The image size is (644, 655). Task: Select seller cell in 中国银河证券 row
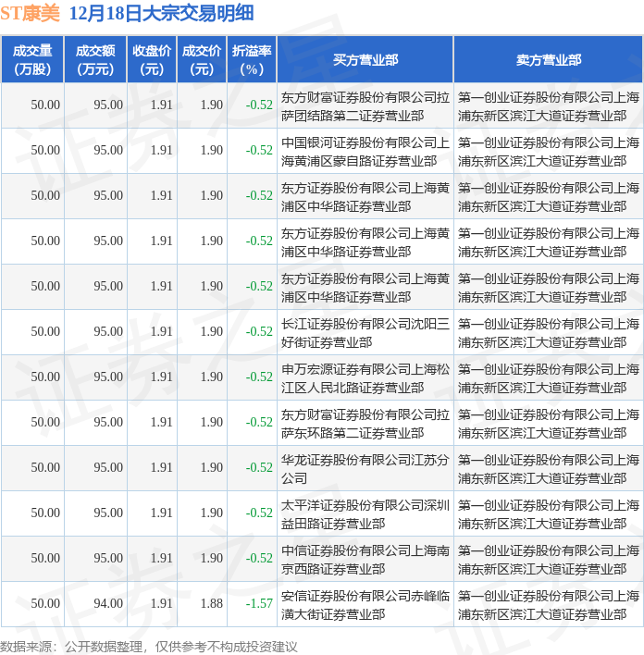[x=549, y=152]
